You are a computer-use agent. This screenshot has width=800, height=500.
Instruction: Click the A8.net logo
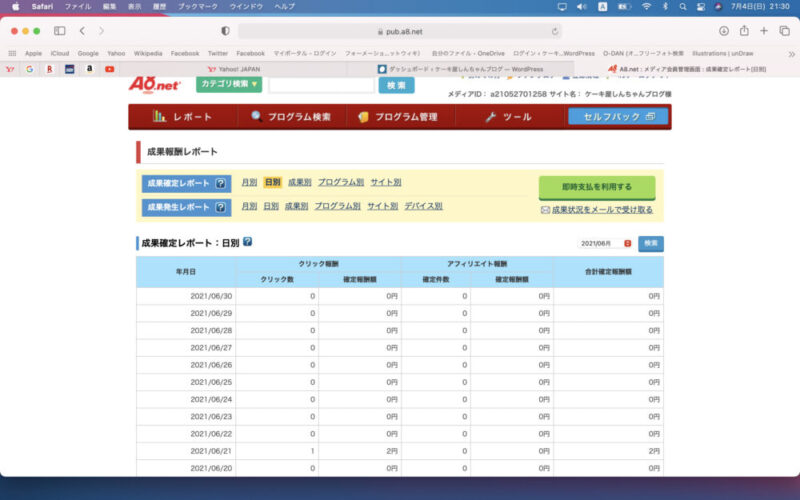155,84
